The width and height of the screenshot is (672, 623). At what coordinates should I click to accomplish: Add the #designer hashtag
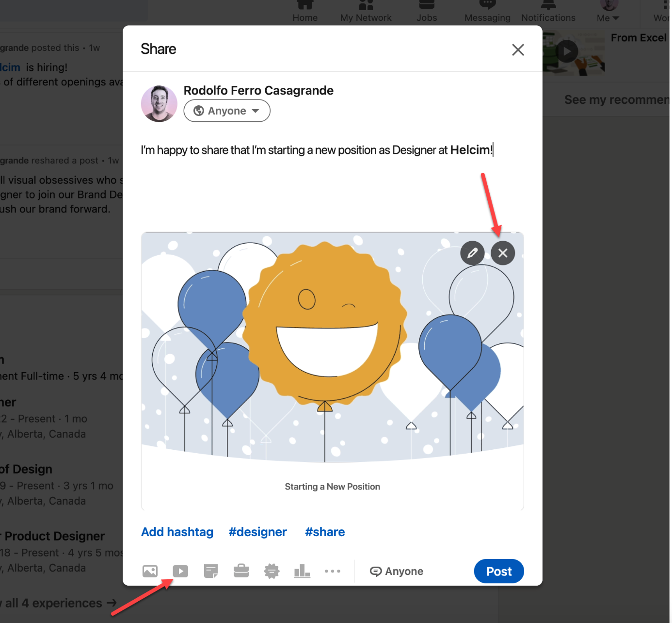(258, 532)
